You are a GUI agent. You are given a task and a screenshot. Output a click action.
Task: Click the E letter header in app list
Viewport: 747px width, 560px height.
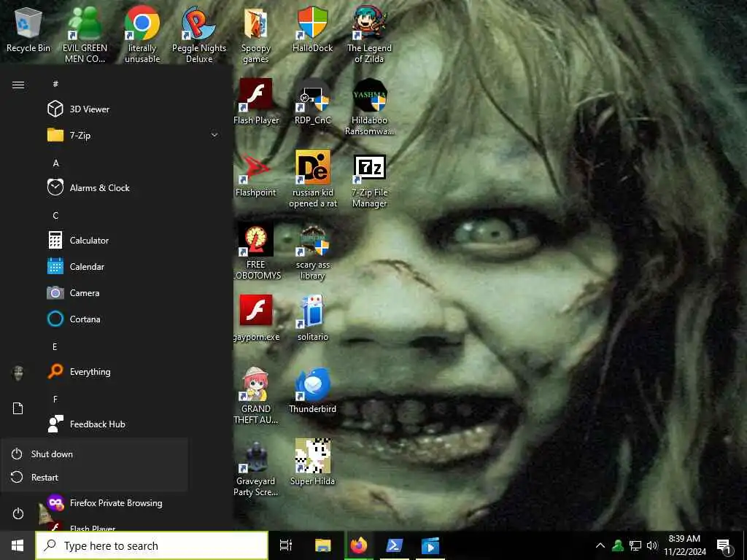tap(55, 346)
